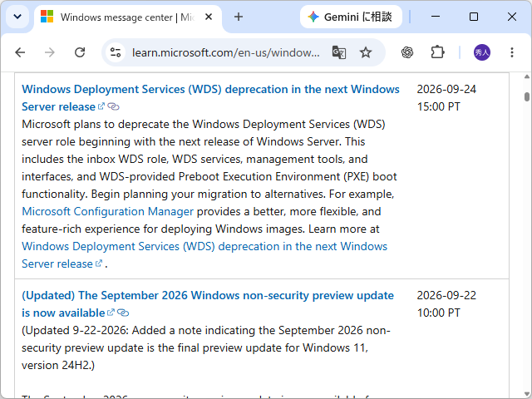Click the scrollbar up arrow
This screenshot has height=399, width=532.
point(526,76)
